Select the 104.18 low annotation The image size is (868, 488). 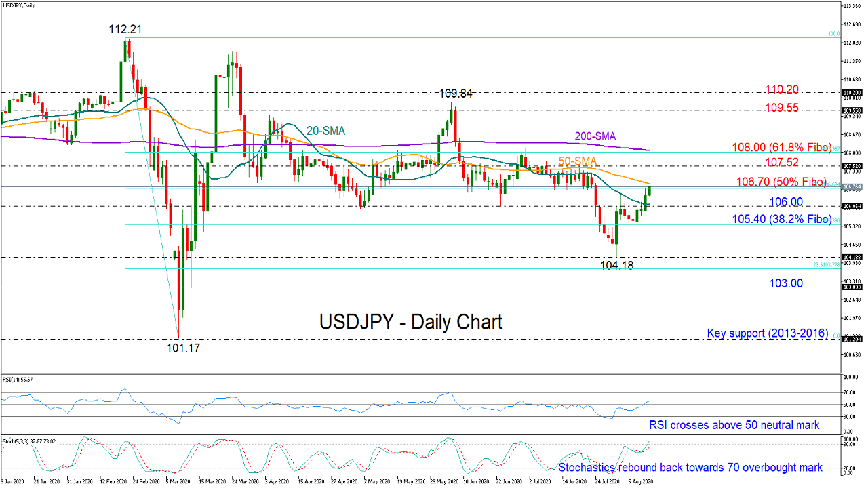(x=618, y=266)
